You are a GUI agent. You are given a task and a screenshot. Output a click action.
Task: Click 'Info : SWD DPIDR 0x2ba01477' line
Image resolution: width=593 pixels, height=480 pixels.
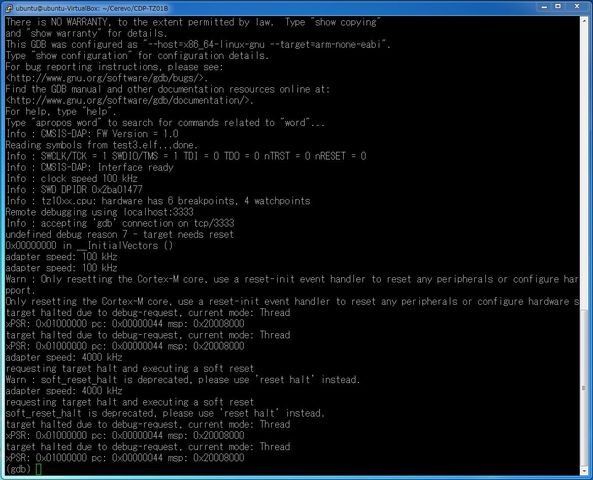(74, 190)
